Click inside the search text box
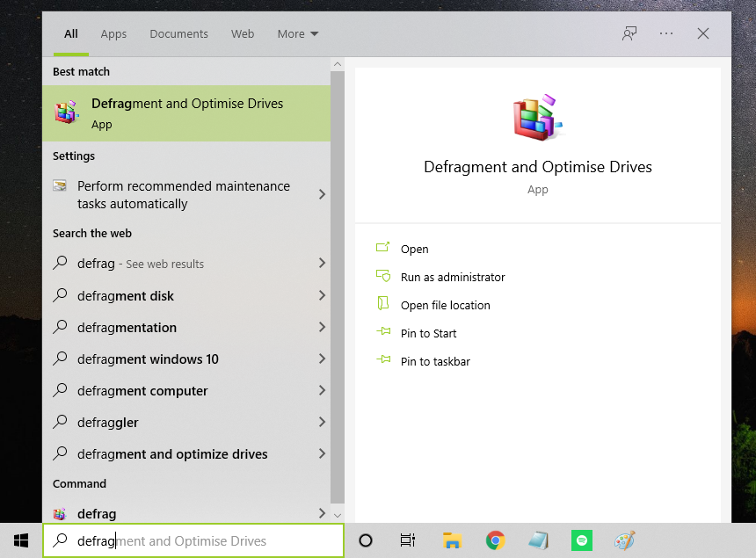Screen dimensions: 756x558 pyautogui.click(x=193, y=540)
